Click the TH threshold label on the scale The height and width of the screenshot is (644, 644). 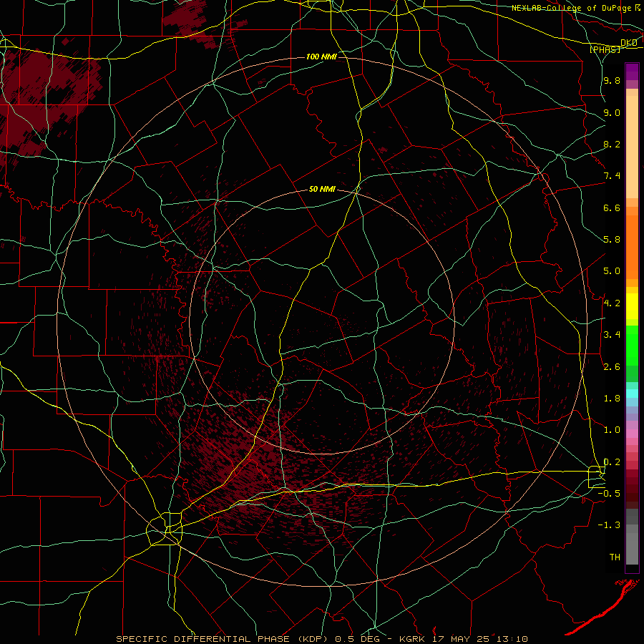click(x=615, y=557)
